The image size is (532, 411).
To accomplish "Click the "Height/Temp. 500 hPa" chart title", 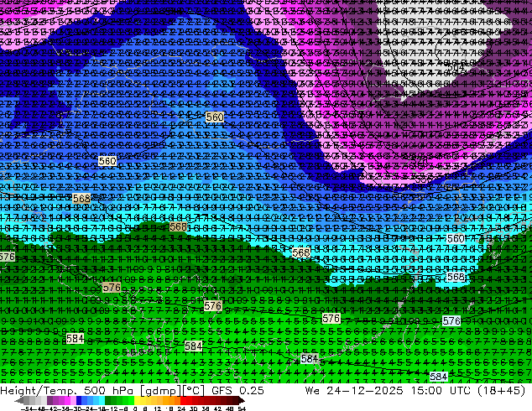I will point(68,391).
